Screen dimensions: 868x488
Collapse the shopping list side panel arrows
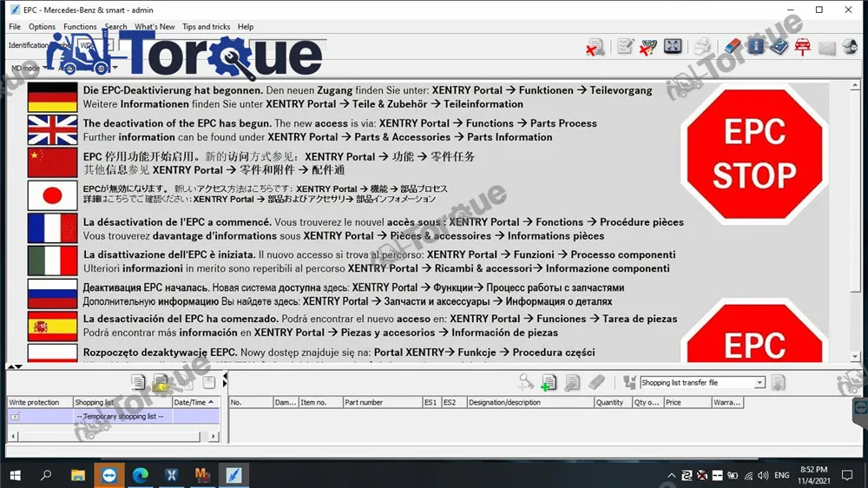[x=225, y=380]
